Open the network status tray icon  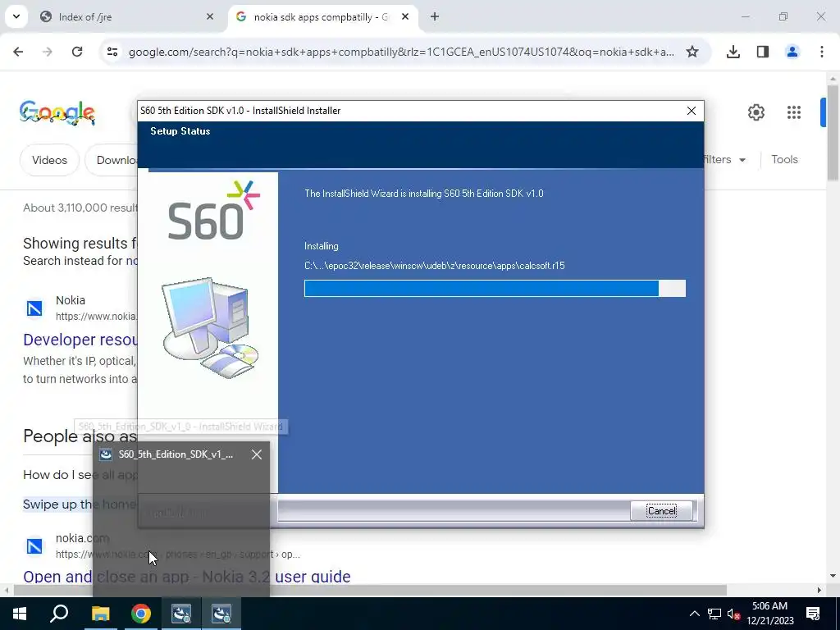[714, 614]
